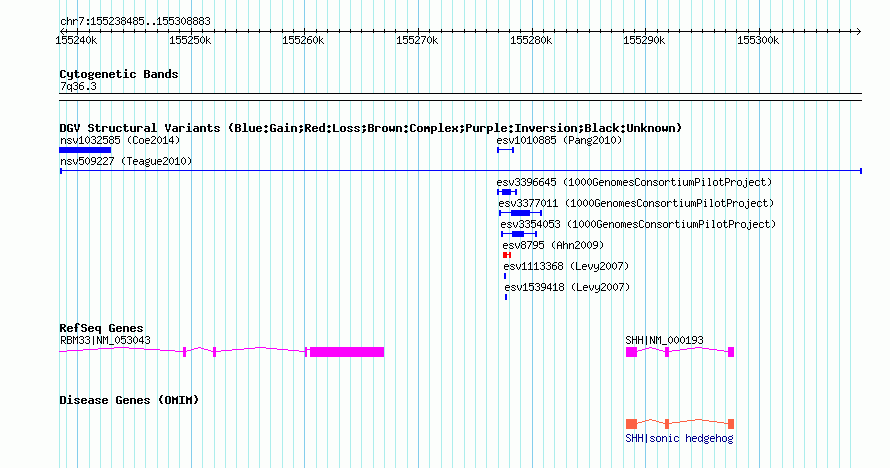Click the 155280k ruler tick label

tap(531, 40)
